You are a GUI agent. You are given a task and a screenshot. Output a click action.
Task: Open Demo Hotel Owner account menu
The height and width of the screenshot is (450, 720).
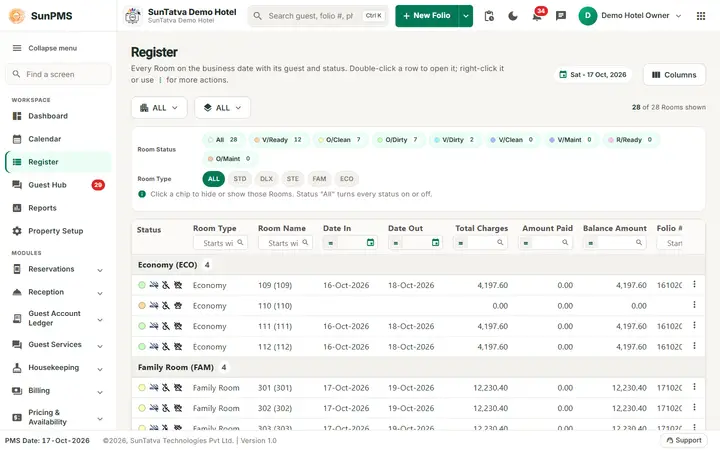(630, 16)
